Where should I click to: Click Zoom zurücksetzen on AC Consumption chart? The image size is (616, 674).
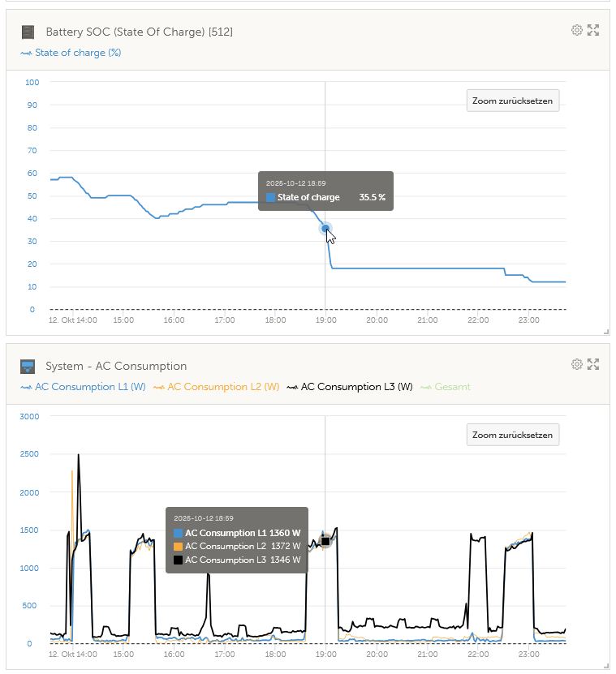coord(512,435)
